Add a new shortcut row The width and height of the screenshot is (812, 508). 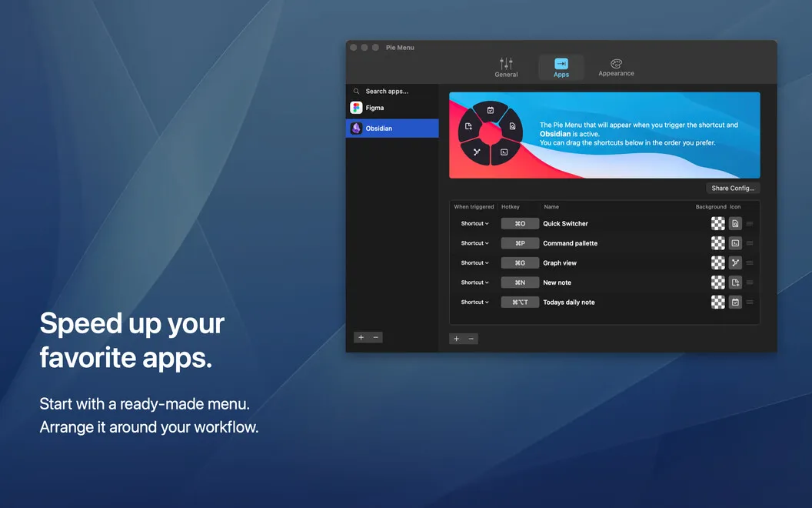click(x=456, y=339)
